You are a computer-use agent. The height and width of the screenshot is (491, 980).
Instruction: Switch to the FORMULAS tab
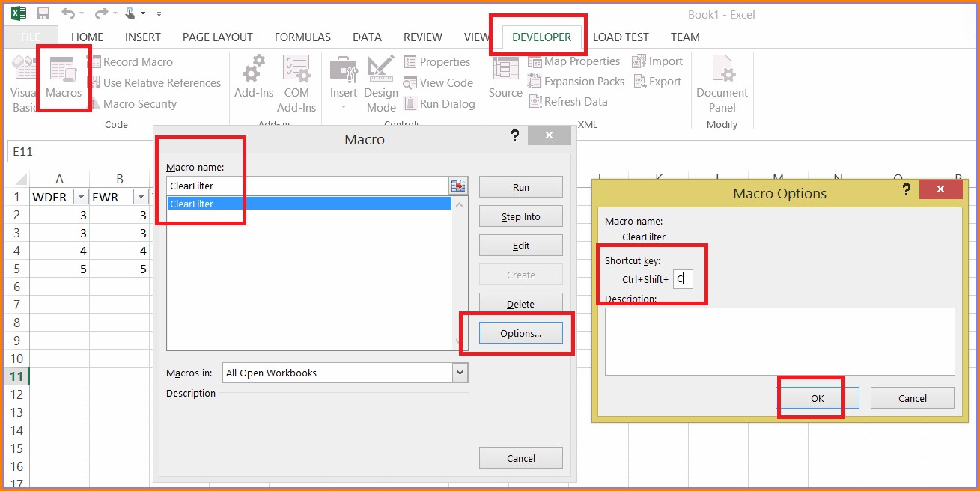click(302, 37)
